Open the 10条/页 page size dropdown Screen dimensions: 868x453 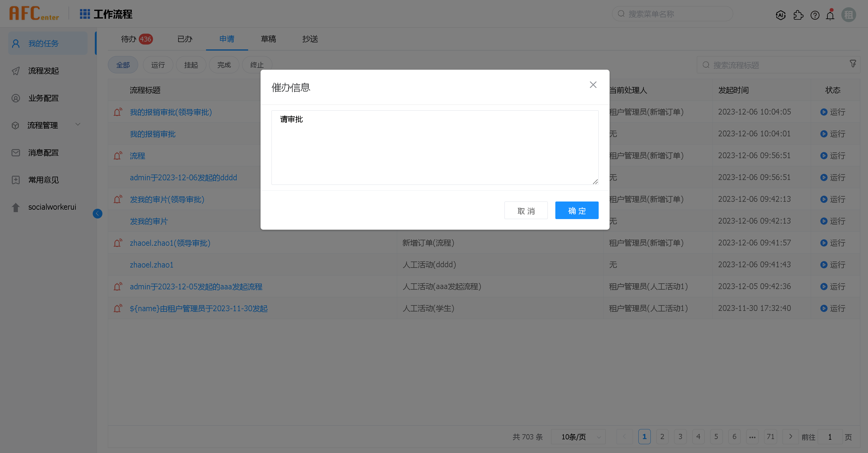coord(578,437)
